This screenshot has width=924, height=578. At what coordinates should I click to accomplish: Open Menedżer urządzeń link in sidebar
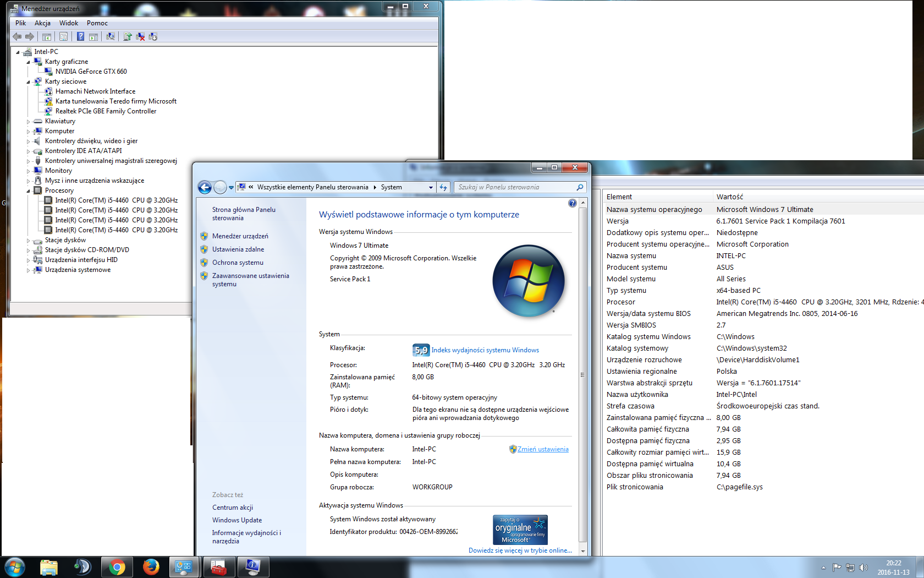click(x=240, y=236)
